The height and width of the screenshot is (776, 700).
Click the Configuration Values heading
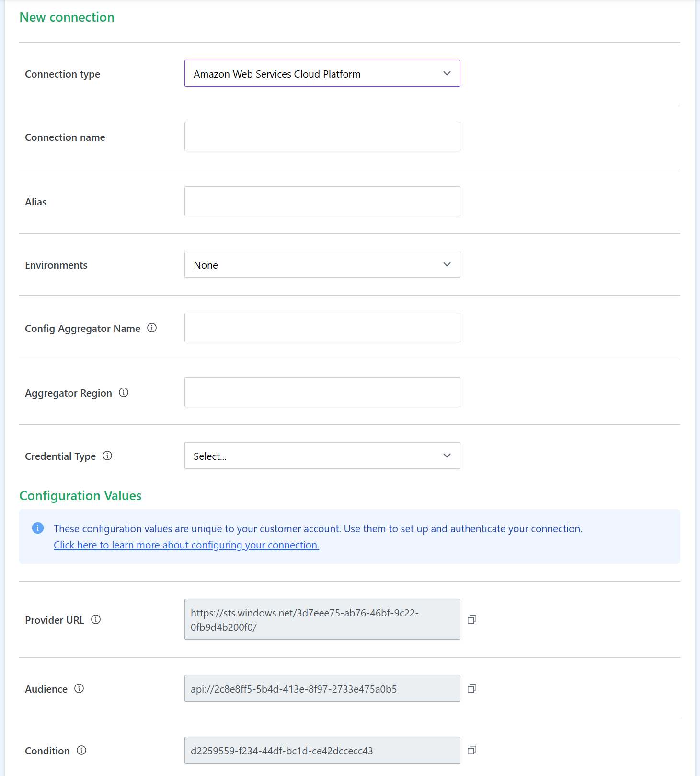pyautogui.click(x=80, y=496)
